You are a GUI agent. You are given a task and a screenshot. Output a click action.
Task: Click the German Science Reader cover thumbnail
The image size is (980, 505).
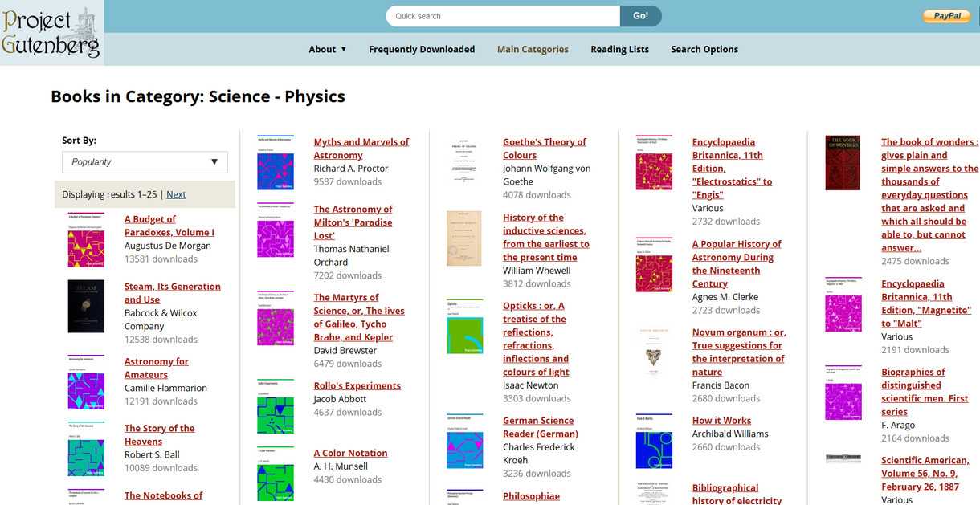click(x=464, y=442)
